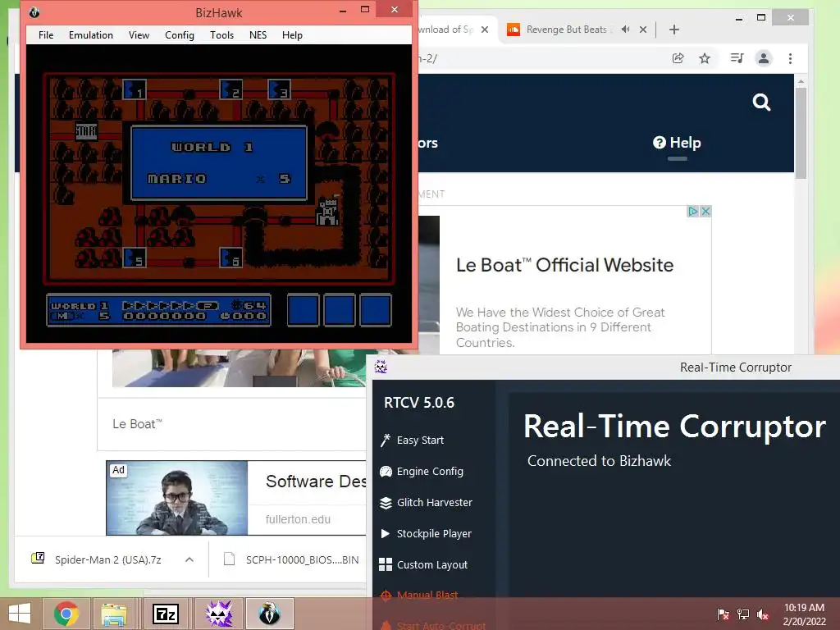The width and height of the screenshot is (840, 630).
Task: Open the Chrome media control icon
Action: pyautogui.click(x=737, y=58)
